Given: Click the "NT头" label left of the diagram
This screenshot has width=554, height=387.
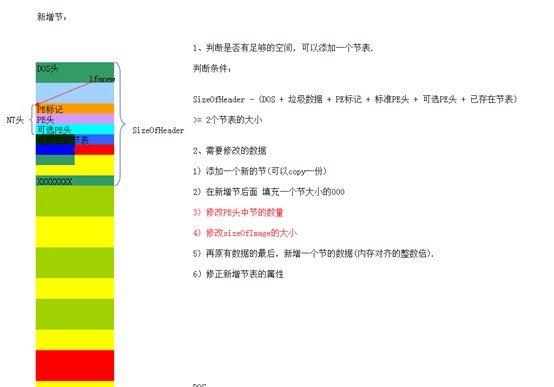Looking at the screenshot, I should click(x=15, y=120).
